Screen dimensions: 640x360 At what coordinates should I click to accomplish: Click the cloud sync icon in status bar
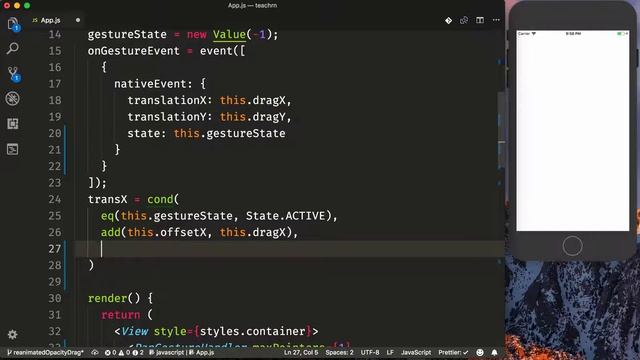click(95, 352)
